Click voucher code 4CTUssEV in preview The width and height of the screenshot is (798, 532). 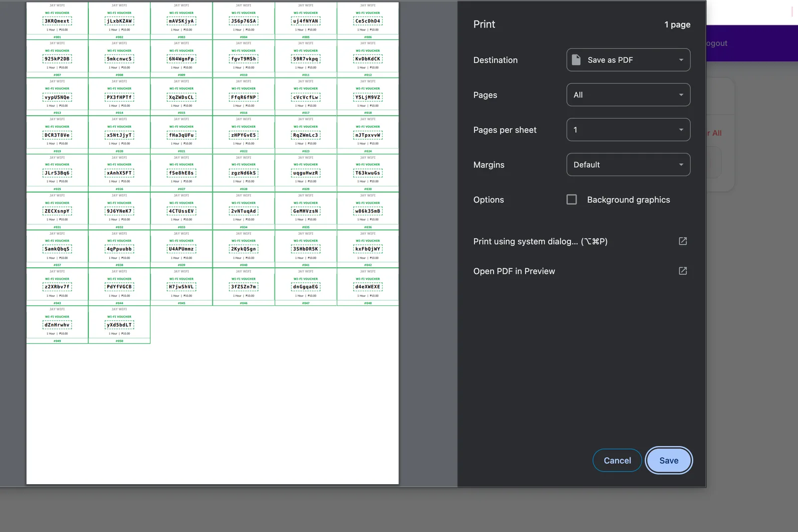coord(182,211)
